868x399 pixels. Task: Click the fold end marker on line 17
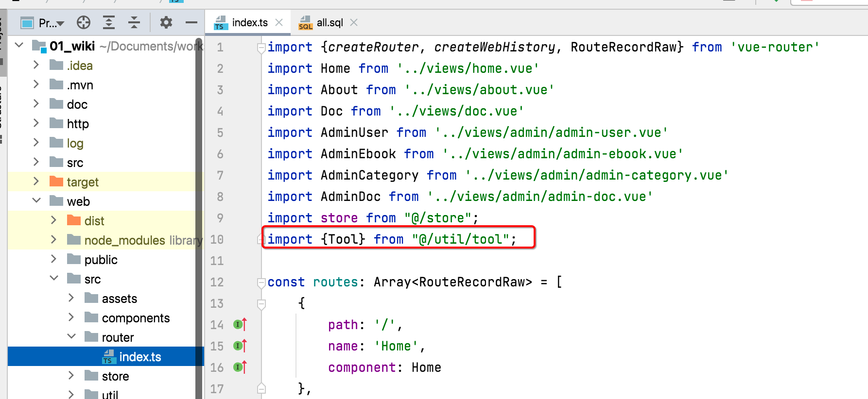coord(261,388)
